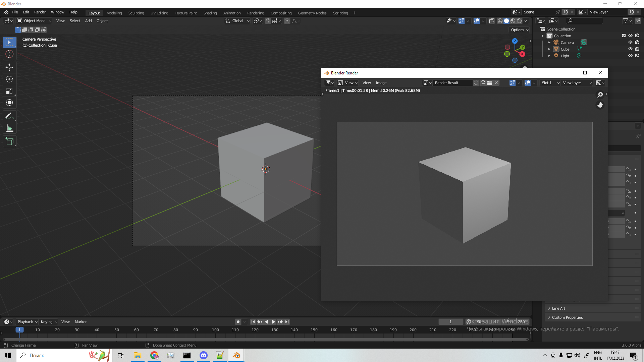The image size is (644, 362).
Task: Open the Global orientation dropdown
Action: pyautogui.click(x=237, y=21)
